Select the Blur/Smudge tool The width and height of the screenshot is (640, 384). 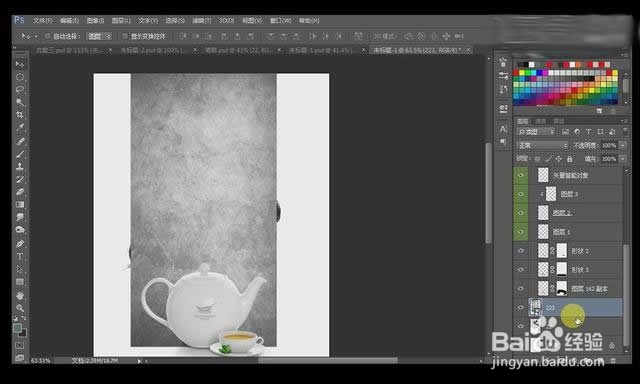pyautogui.click(x=20, y=217)
